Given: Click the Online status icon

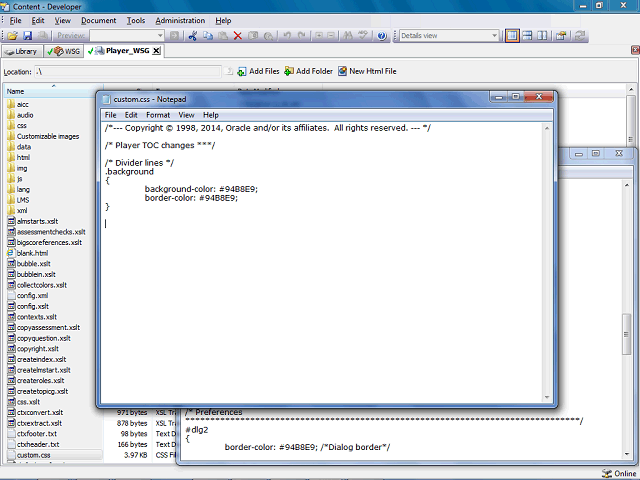Looking at the screenshot, I should point(607,473).
